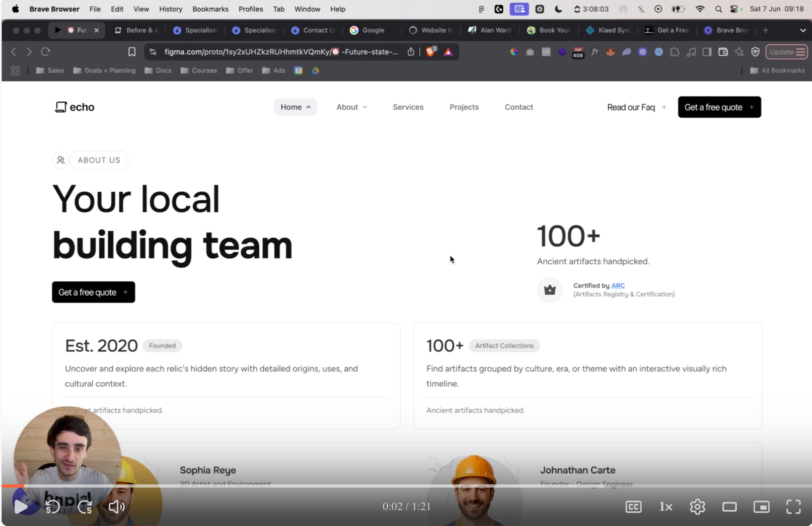This screenshot has width=812, height=526.
Task: Switch to the Contact Us tab
Action: pos(314,30)
